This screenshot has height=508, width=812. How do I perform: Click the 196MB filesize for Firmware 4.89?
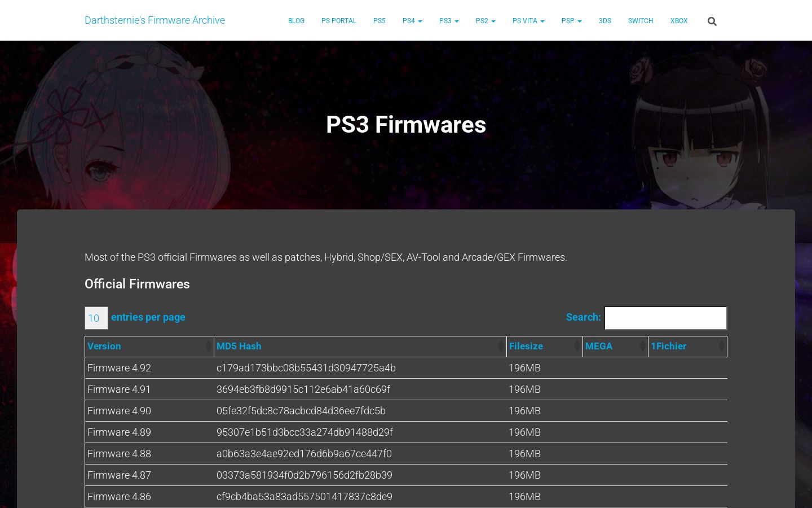(x=525, y=432)
